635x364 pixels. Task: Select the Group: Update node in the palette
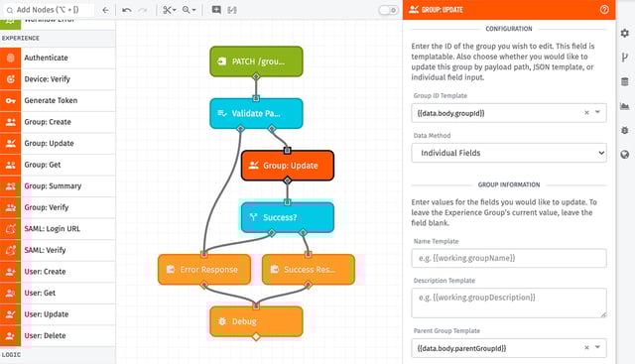click(58, 144)
